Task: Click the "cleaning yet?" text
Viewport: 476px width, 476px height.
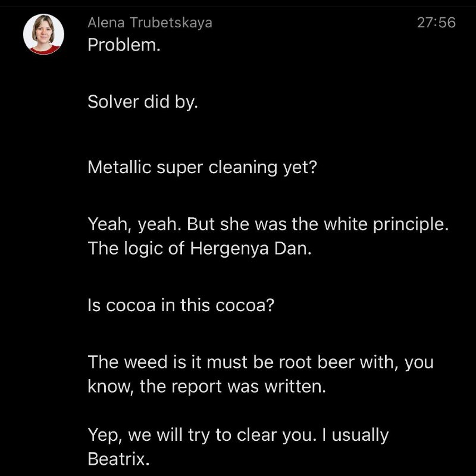Action: [x=262, y=168]
